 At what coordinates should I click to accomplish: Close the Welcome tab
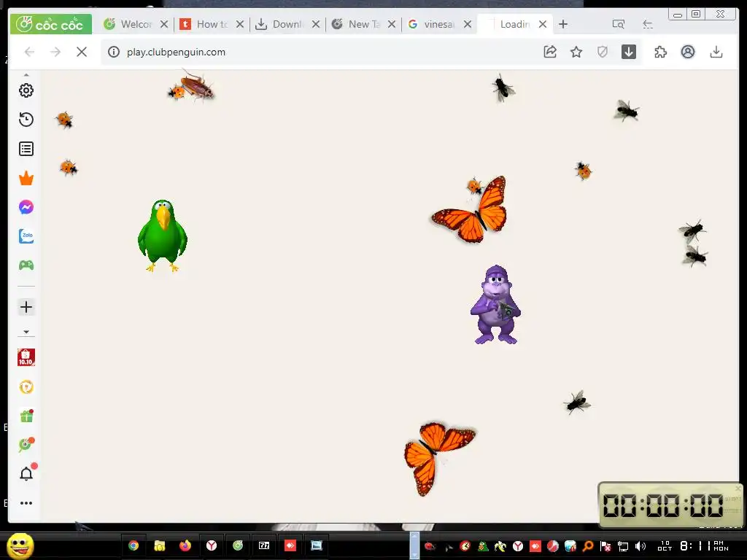164,24
